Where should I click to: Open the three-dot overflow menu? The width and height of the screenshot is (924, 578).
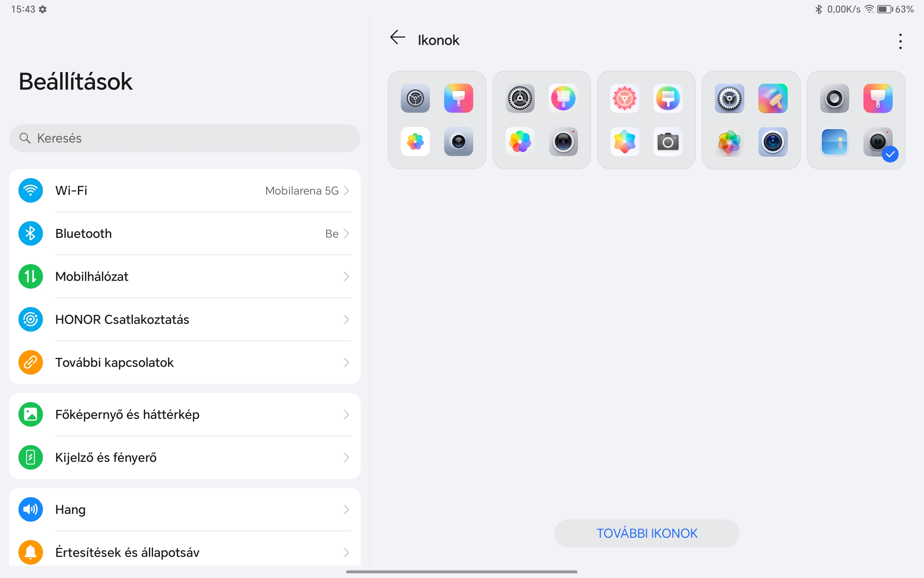point(900,41)
